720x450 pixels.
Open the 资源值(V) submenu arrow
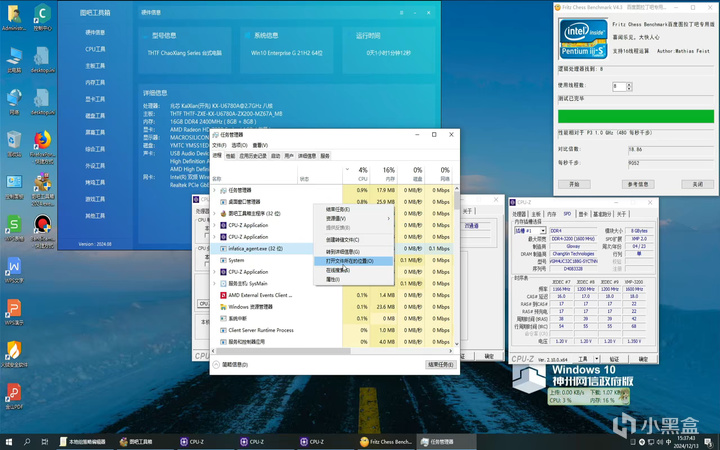pyautogui.click(x=388, y=219)
